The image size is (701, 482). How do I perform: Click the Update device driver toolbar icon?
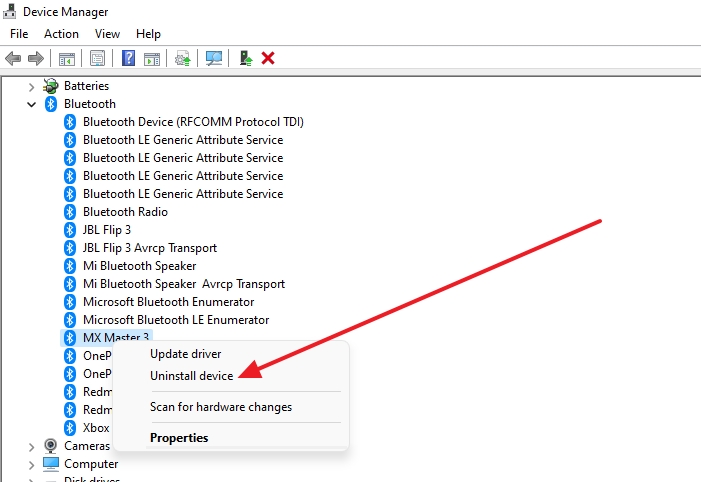coord(182,58)
